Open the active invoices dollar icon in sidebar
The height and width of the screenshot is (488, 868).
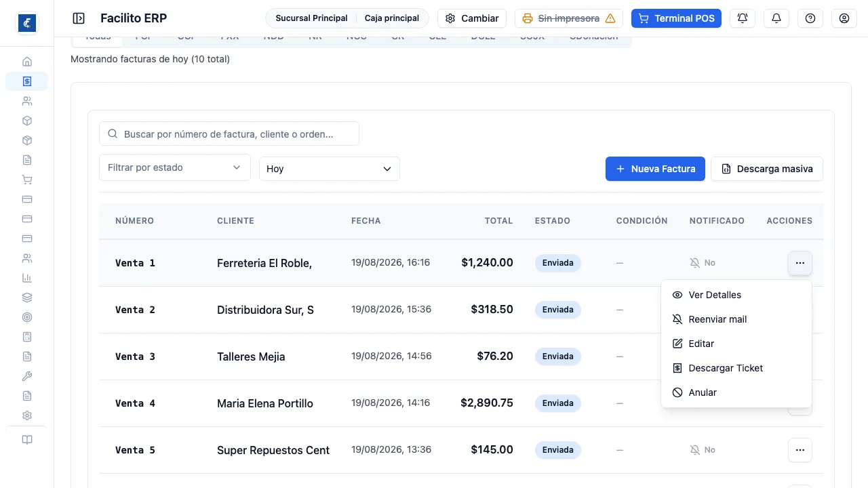click(27, 81)
